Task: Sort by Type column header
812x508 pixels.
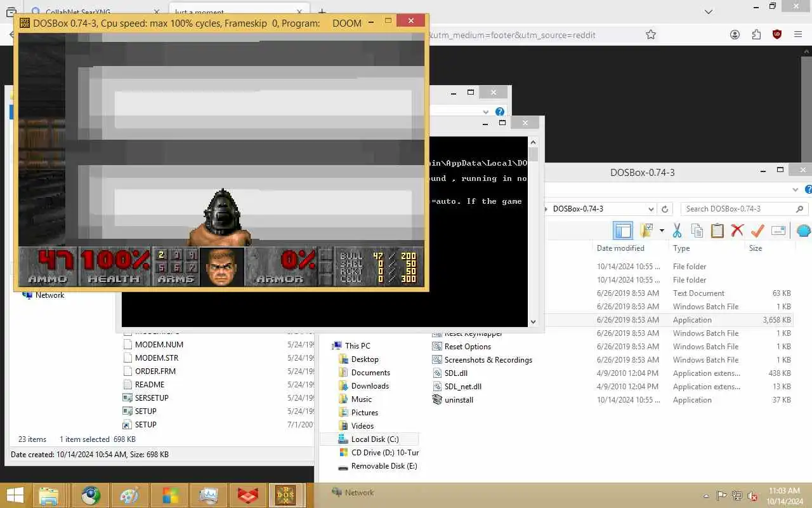Action: click(x=681, y=248)
